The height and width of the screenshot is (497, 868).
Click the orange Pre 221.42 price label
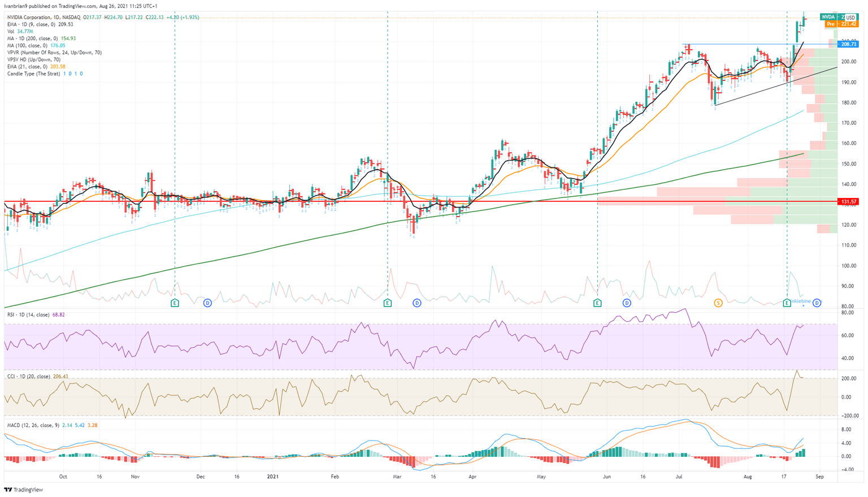click(x=841, y=24)
